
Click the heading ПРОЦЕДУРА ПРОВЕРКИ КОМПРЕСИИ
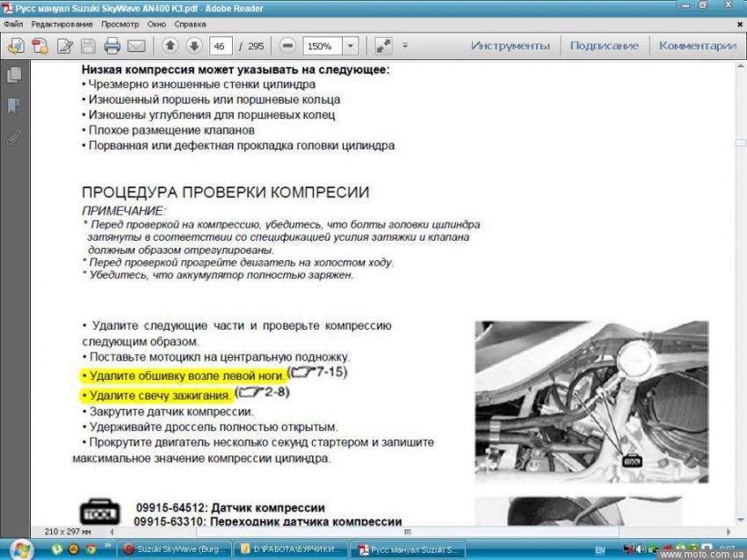[225, 192]
